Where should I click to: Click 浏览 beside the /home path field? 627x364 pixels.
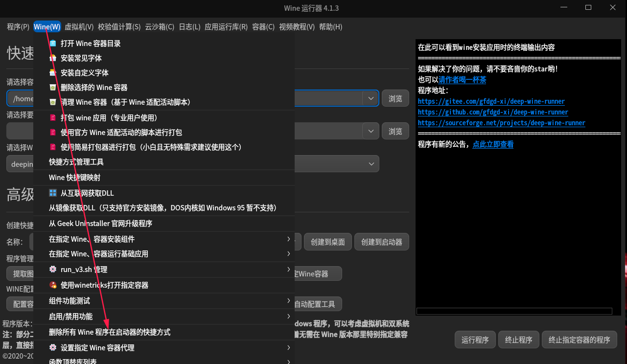tap(395, 98)
